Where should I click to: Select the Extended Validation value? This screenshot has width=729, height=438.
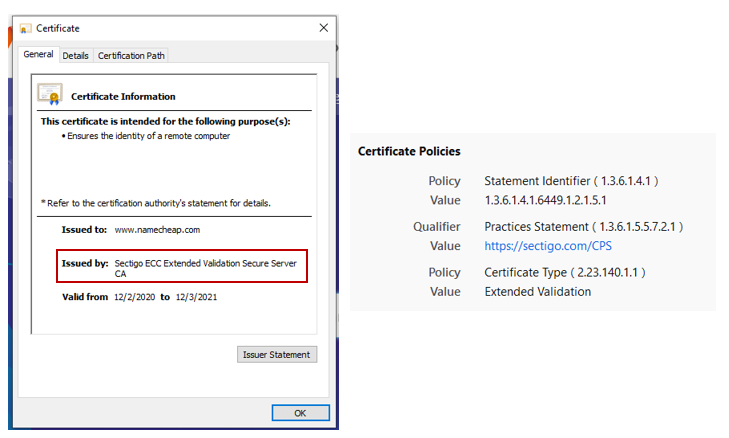pos(537,292)
